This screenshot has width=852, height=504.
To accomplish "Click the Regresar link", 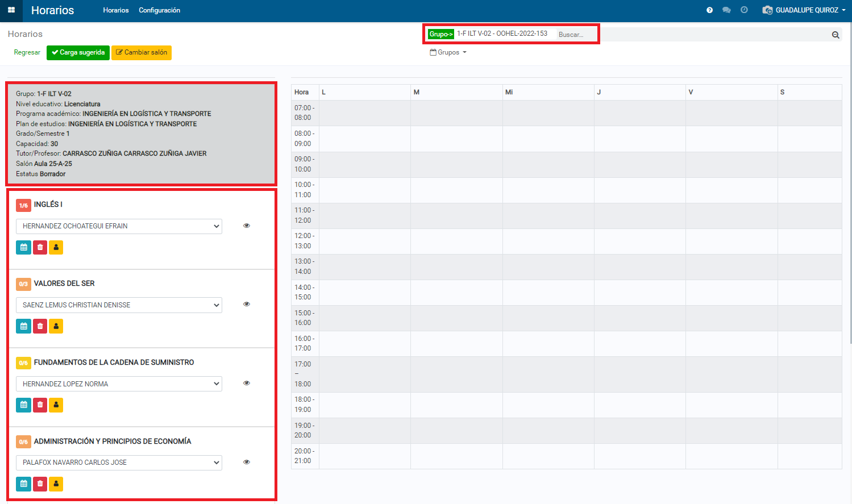I will (27, 52).
